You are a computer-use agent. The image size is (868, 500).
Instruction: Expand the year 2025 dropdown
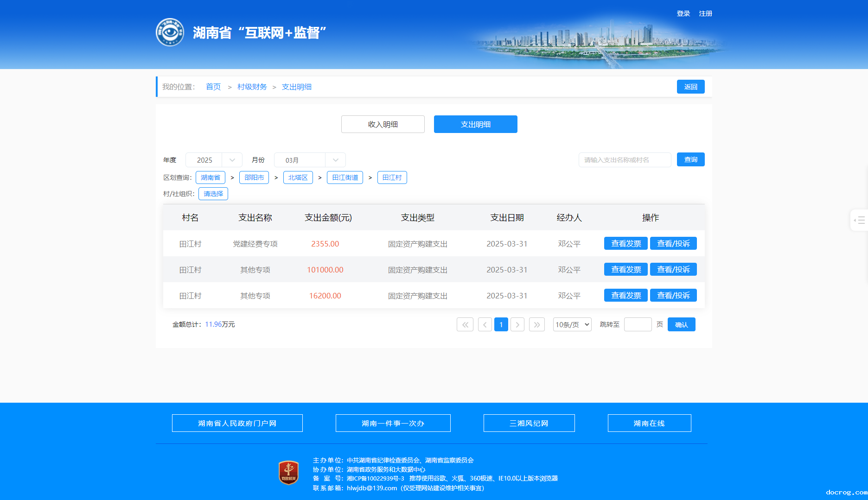click(214, 160)
